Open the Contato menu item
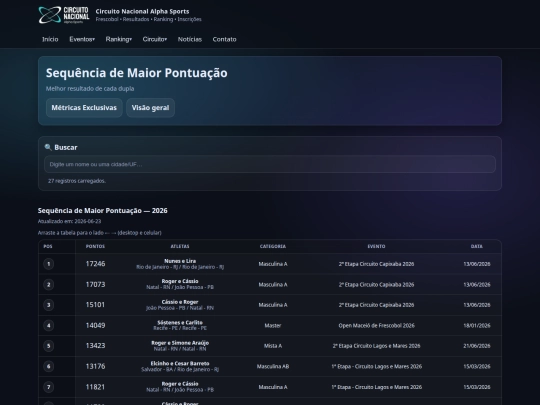Screen dimensions: 540x405 (x=225, y=39)
